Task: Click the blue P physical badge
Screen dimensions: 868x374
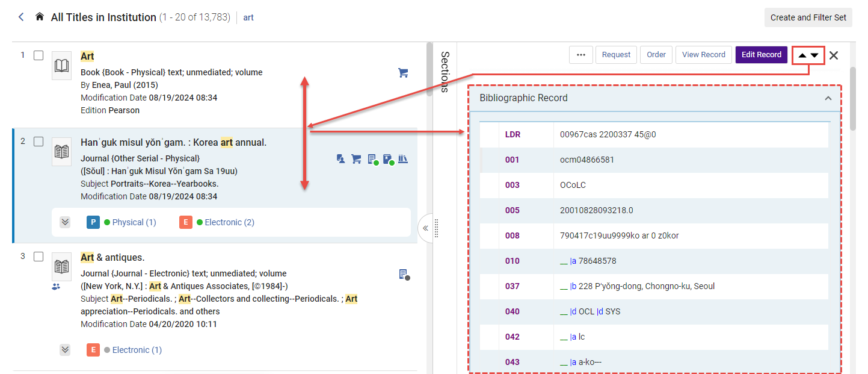Action: [93, 222]
